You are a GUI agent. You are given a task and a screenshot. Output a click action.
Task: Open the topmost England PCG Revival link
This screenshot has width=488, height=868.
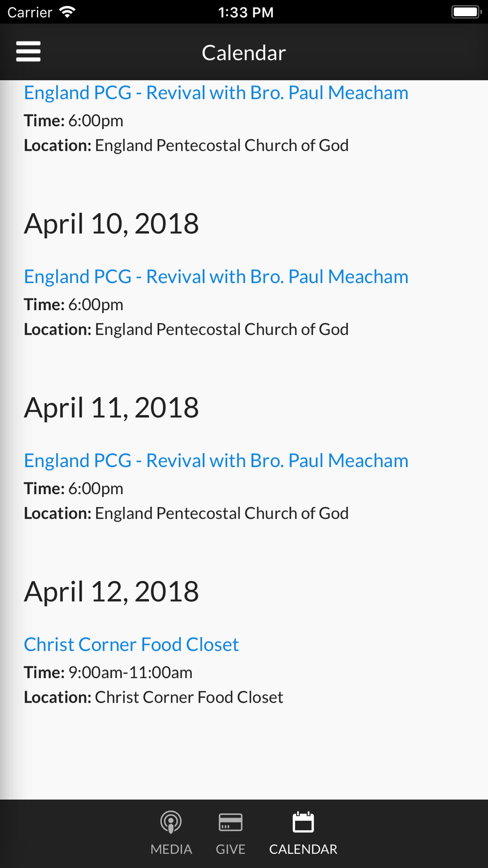216,93
